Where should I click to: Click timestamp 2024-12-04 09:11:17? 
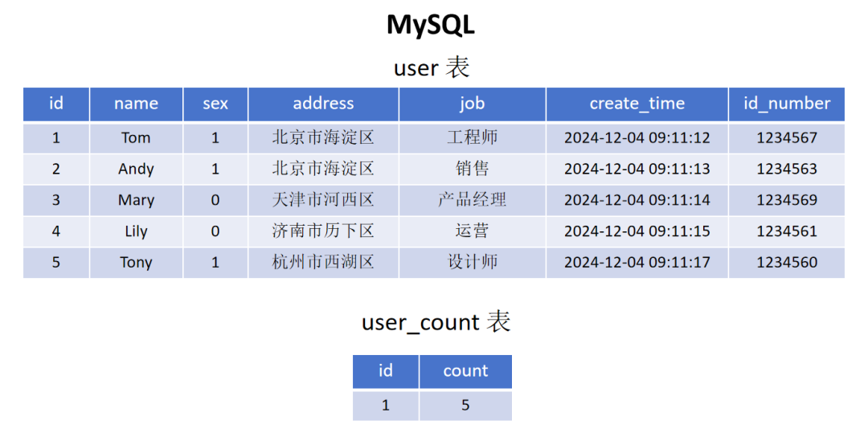pos(637,262)
